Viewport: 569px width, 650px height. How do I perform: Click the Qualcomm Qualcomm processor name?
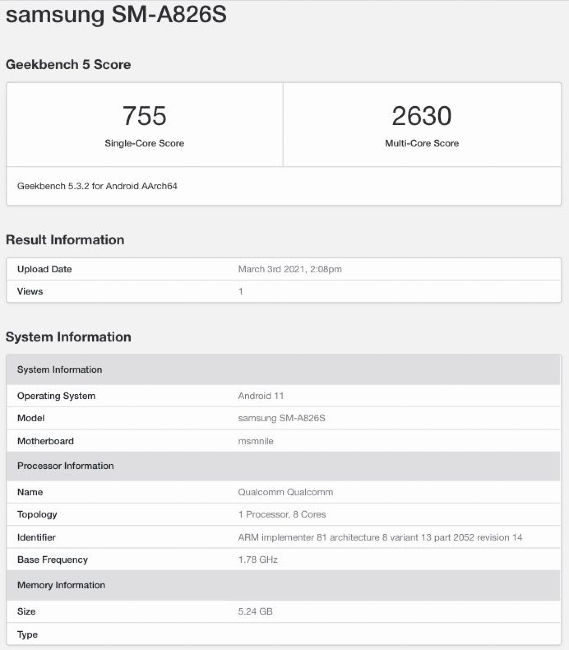pyautogui.click(x=285, y=492)
